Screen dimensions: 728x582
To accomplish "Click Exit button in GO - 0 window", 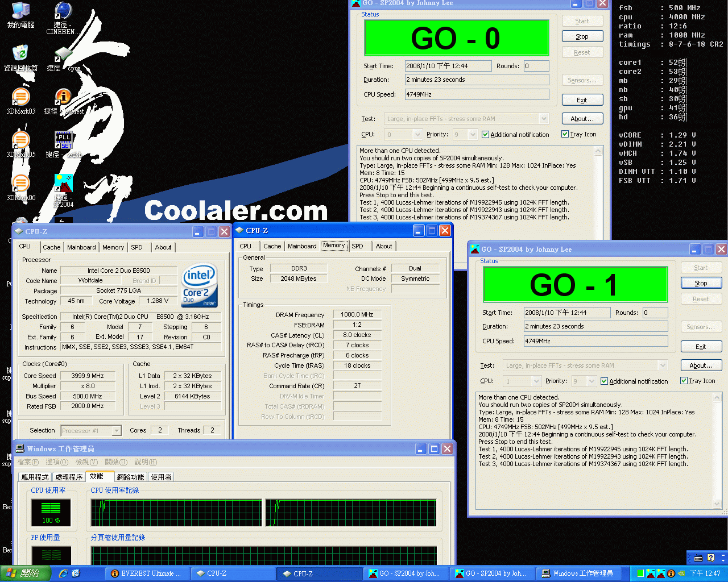I will (x=582, y=100).
